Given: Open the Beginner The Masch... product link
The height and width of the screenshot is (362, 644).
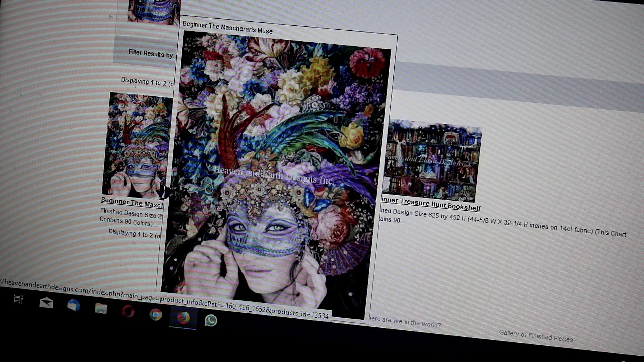Looking at the screenshot, I should click(x=132, y=202).
